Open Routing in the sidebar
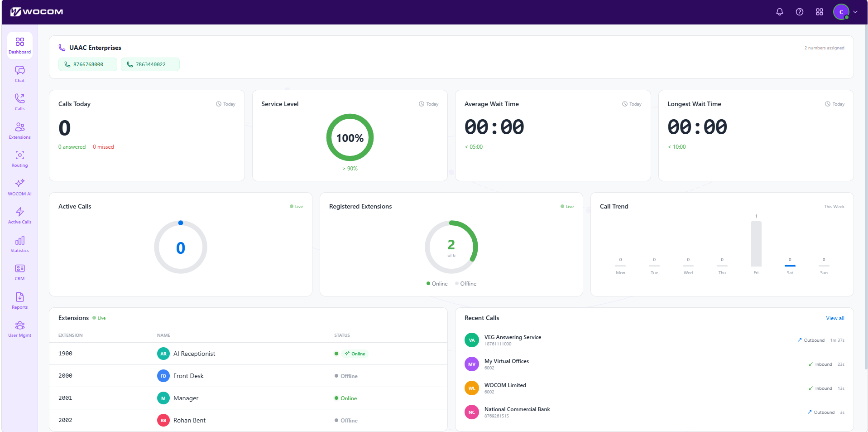Screen dimensions: 868x432 click(19, 159)
